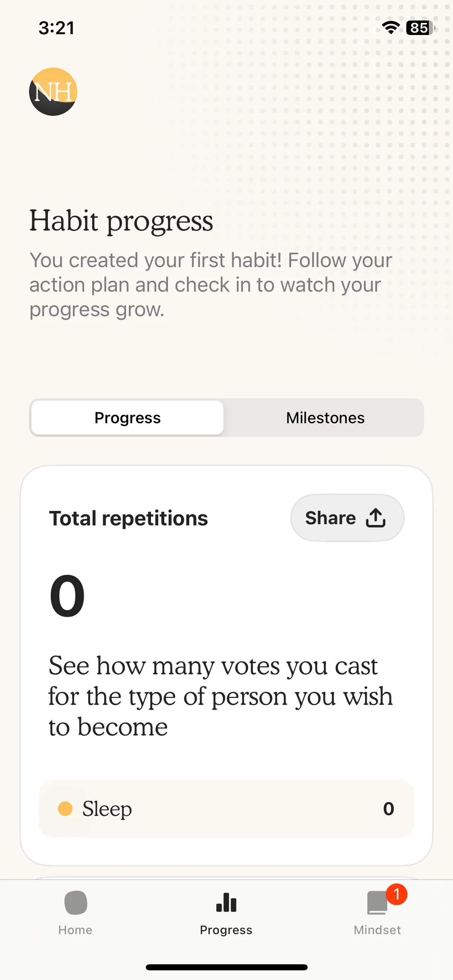Screen dimensions: 453x980
Task: Open the Sleep habit row
Action: (226, 809)
